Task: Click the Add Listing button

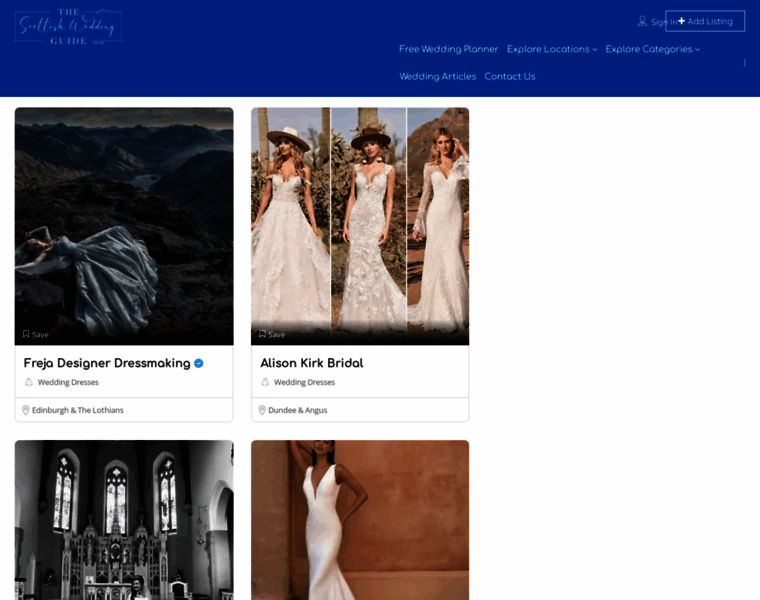Action: point(705,21)
